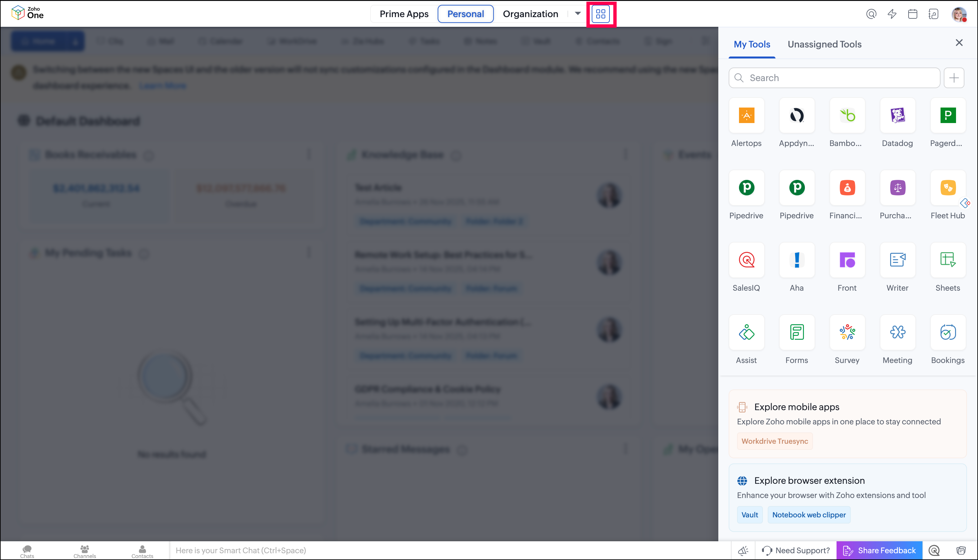Screen dimensions: 978x560
Task: Focus the tools Search field
Action: [x=834, y=78]
